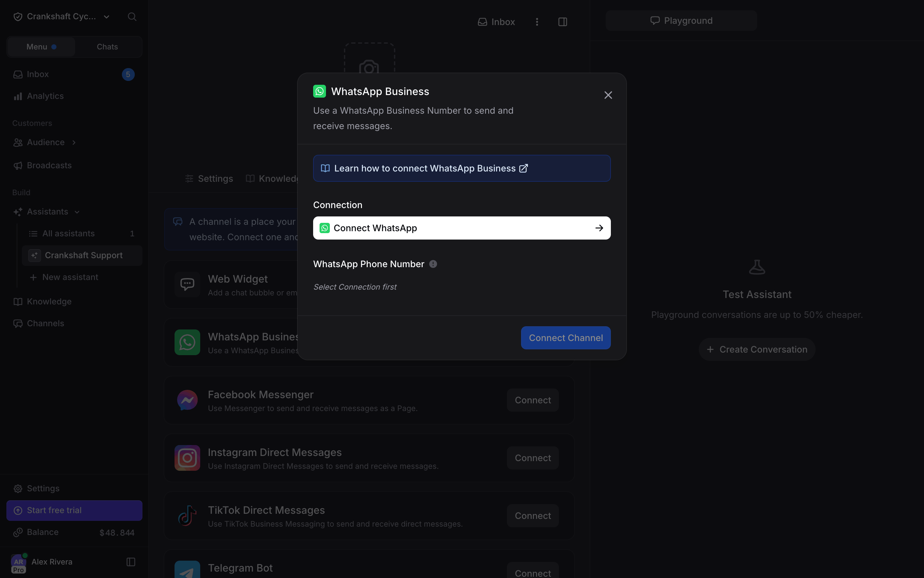Click Connect for Instagram Direct Messages

[x=533, y=458]
